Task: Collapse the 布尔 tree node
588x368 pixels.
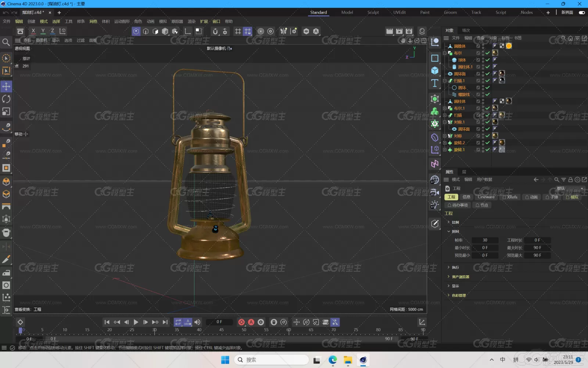Action: click(445, 53)
